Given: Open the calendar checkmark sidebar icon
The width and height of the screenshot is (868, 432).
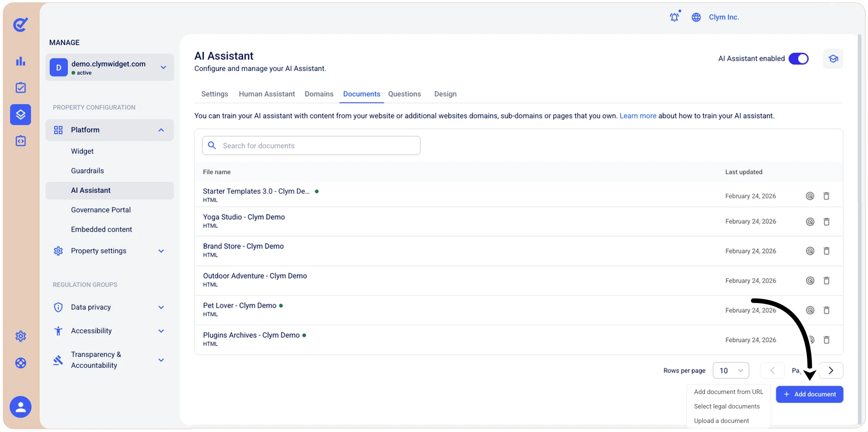Looking at the screenshot, I should coord(20,88).
